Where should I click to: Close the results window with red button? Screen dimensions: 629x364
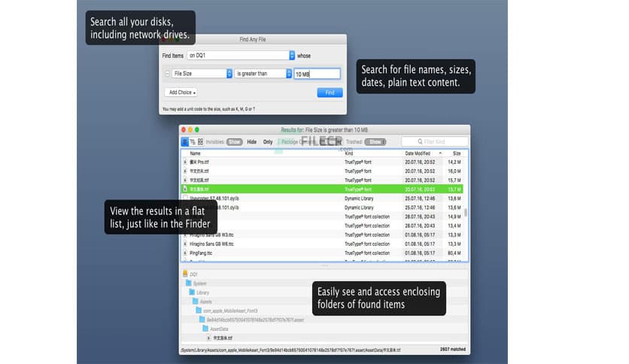pyautogui.click(x=184, y=130)
